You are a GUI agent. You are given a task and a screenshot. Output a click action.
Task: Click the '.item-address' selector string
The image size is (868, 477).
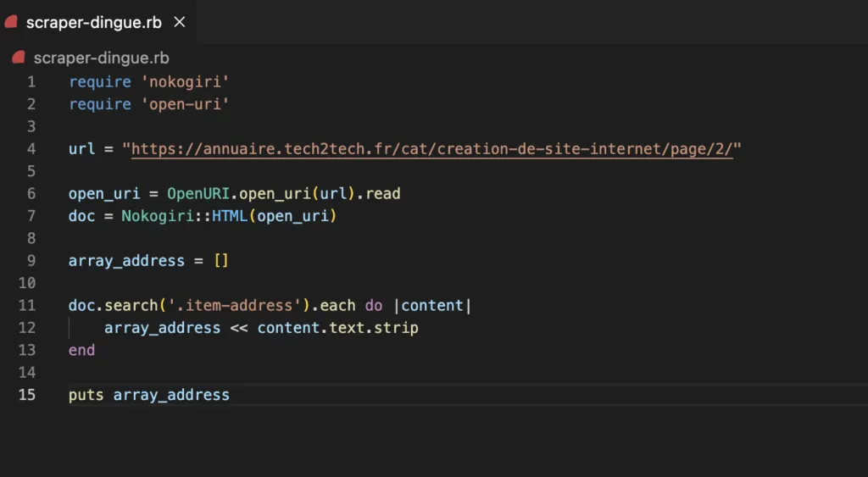click(x=234, y=306)
